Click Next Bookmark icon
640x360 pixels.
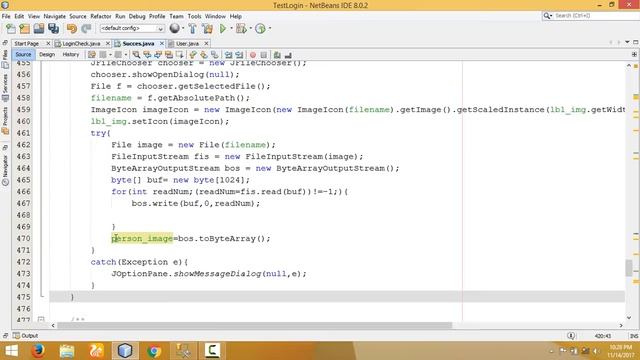pos(204,55)
